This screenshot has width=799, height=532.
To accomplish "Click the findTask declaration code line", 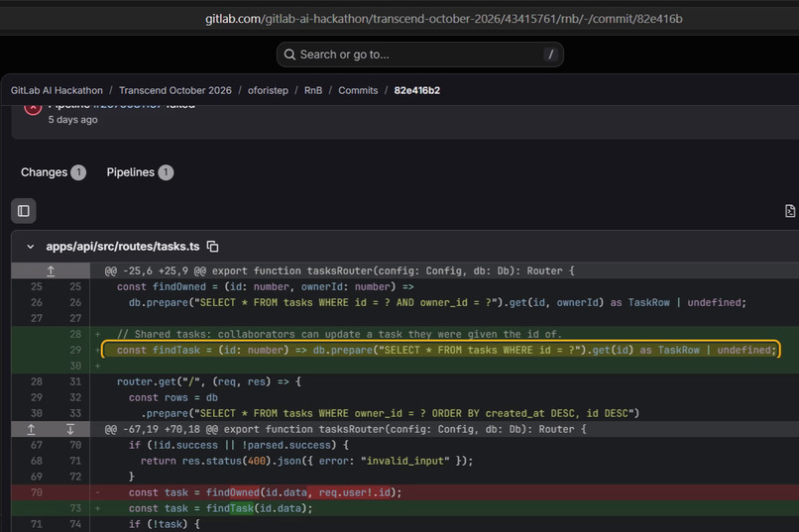I will (446, 350).
